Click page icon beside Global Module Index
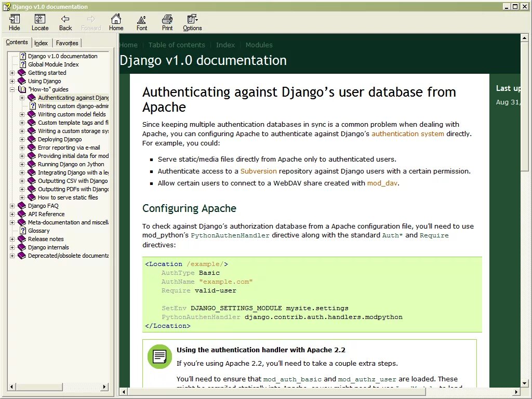Screen dimensions: 532x399 pyautogui.click(x=23, y=64)
